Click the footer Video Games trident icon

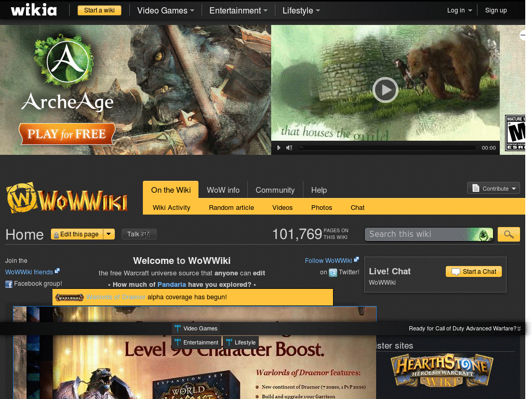tap(178, 328)
